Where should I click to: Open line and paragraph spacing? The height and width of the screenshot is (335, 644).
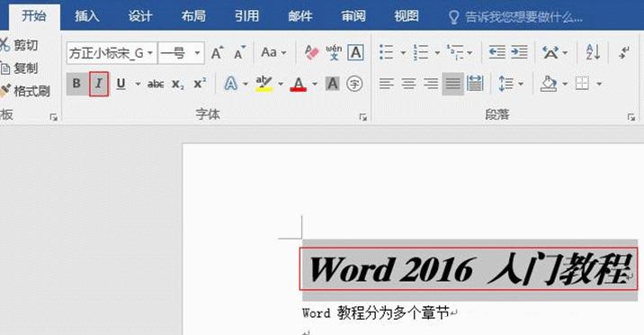(x=505, y=84)
